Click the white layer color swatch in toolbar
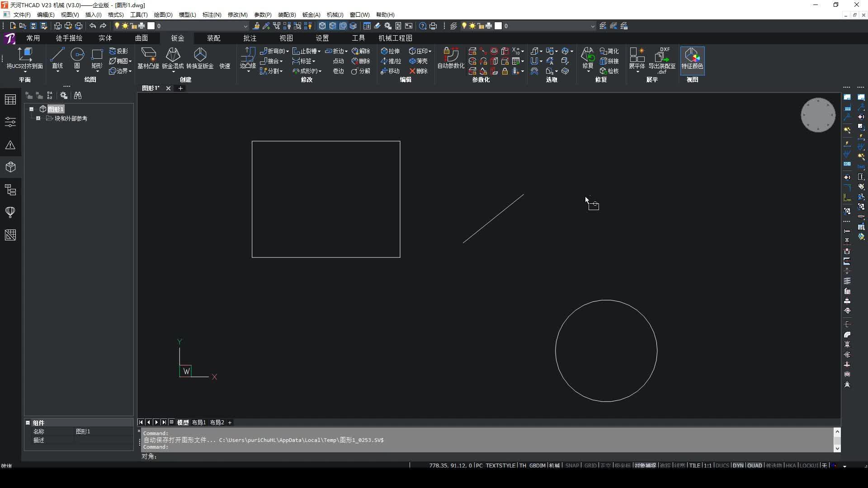This screenshot has height=488, width=868. [x=151, y=26]
